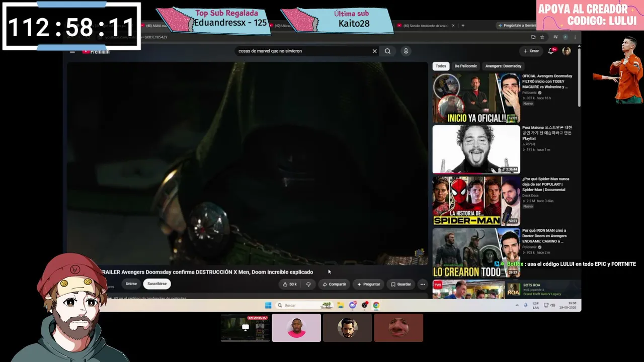Open the 'Dieck Docs' channel name

tap(530, 196)
